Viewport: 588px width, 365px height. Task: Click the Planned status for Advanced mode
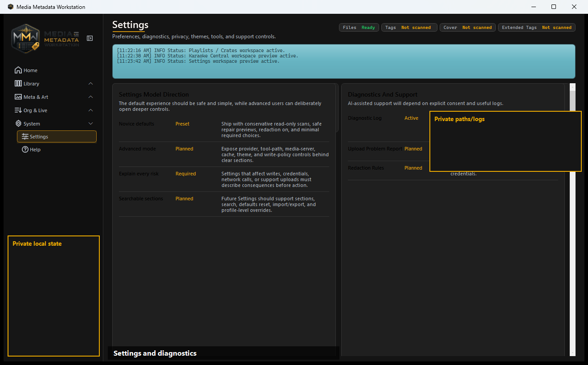point(184,149)
